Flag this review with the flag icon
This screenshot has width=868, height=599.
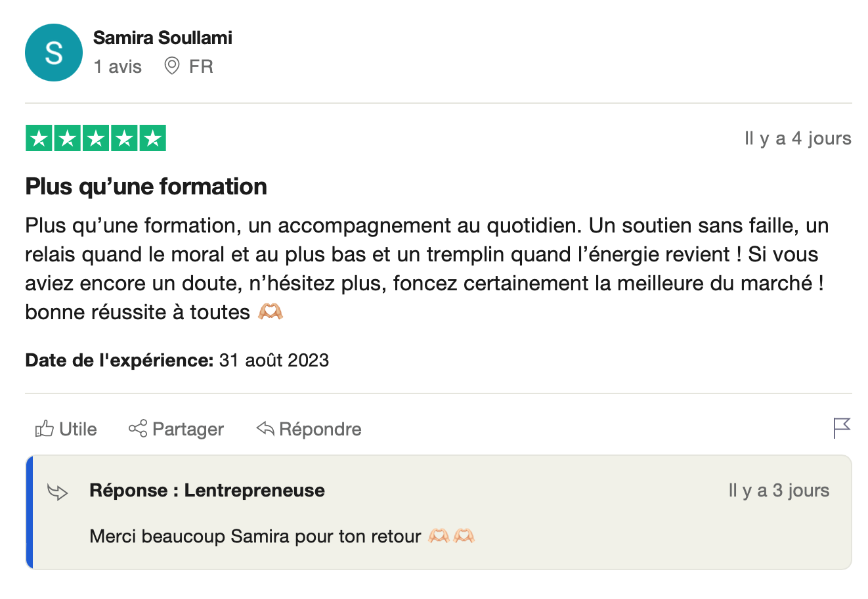coord(841,428)
